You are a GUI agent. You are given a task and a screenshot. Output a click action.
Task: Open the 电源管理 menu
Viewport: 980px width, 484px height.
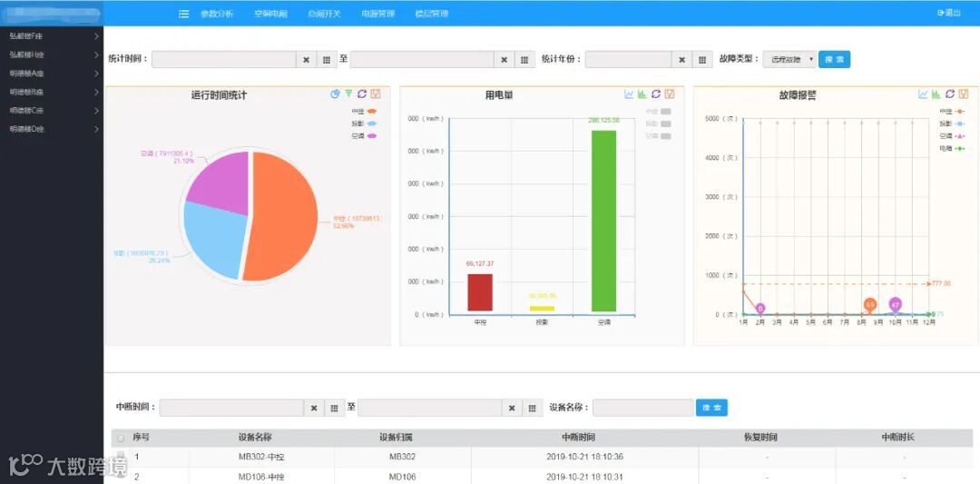point(378,14)
